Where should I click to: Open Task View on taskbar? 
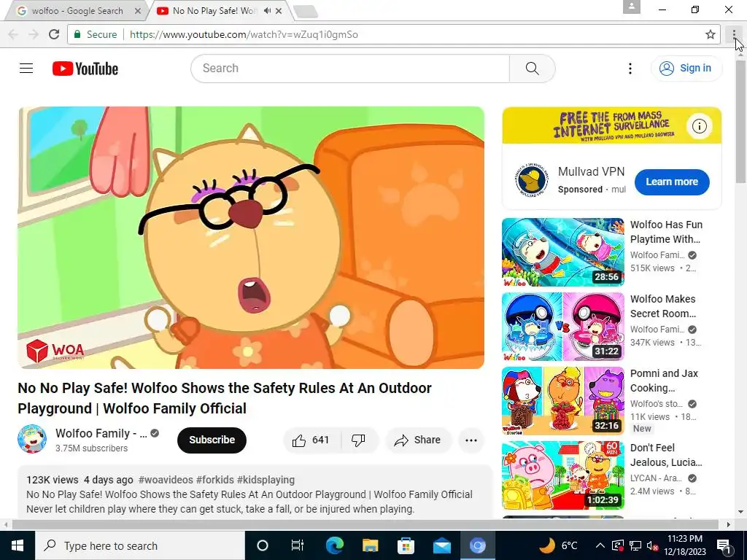tap(298, 545)
